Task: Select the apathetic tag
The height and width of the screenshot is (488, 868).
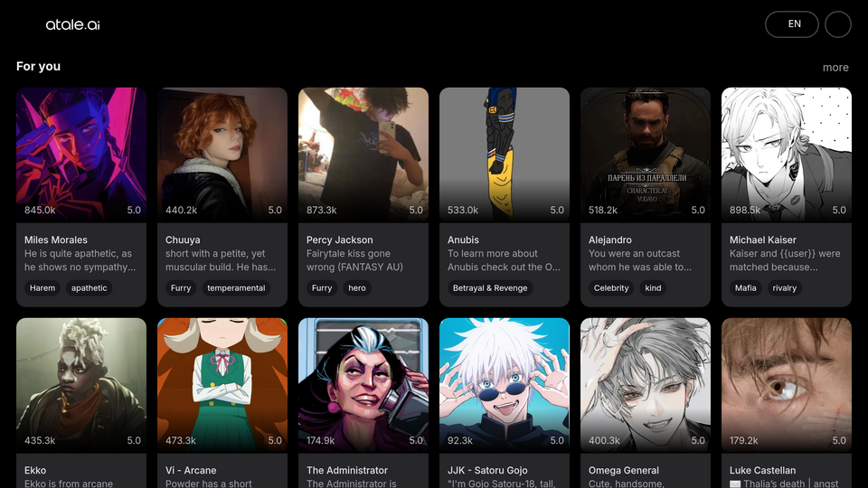Action: pos(90,287)
